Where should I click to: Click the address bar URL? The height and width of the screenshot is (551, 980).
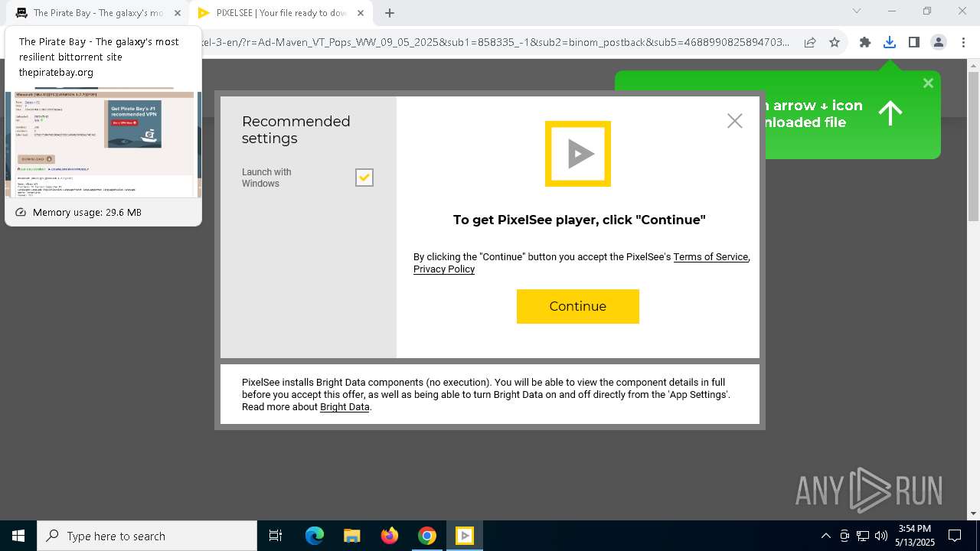click(496, 42)
